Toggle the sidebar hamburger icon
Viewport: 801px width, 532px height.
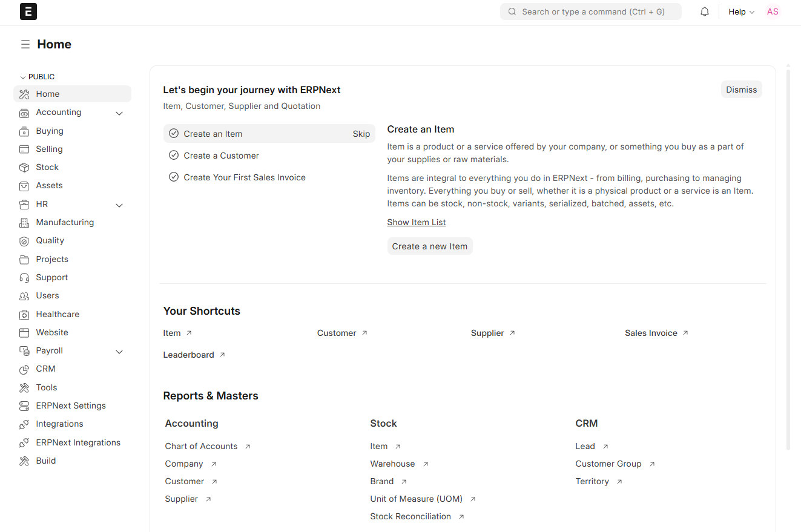coord(25,44)
